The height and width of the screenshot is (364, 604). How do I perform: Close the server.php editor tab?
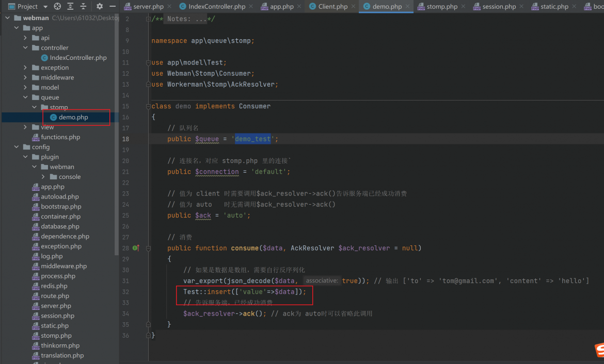[x=169, y=7]
